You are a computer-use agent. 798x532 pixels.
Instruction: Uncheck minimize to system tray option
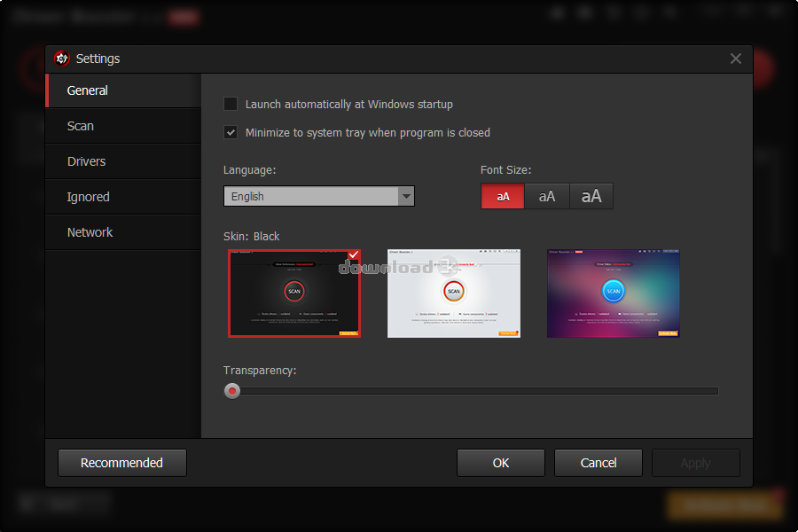pos(231,133)
